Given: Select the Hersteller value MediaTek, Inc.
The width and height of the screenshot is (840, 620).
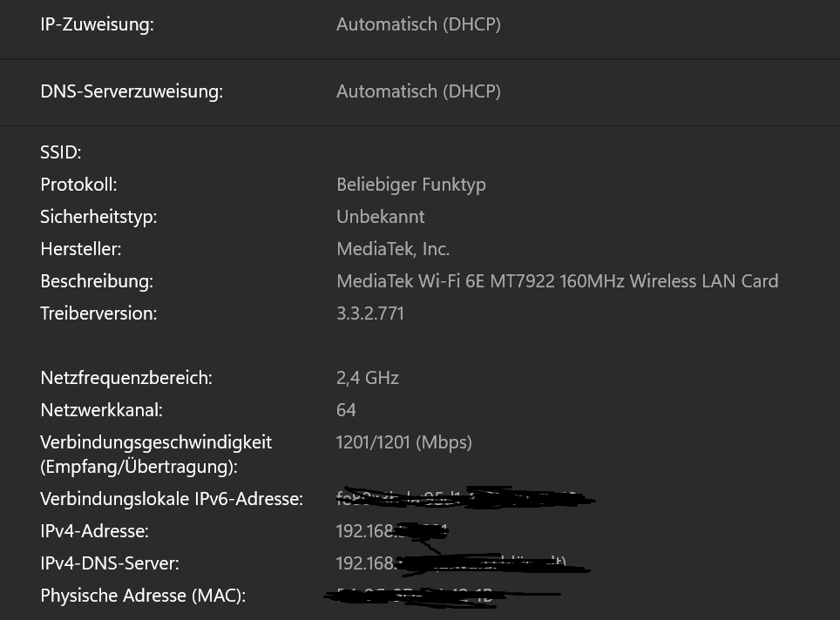Looking at the screenshot, I should 393,249.
